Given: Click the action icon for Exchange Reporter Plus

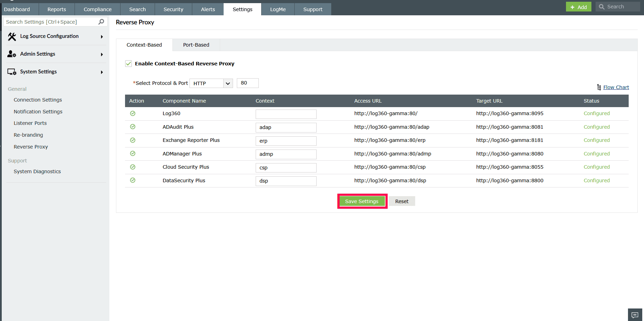Looking at the screenshot, I should [133, 140].
